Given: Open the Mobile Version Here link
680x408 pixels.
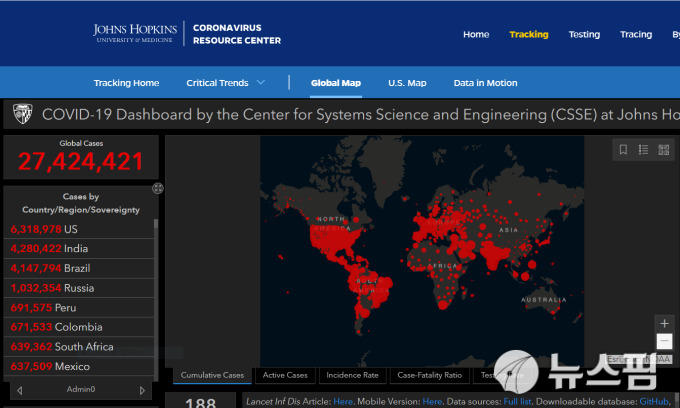Looking at the screenshot, I should point(432,401).
